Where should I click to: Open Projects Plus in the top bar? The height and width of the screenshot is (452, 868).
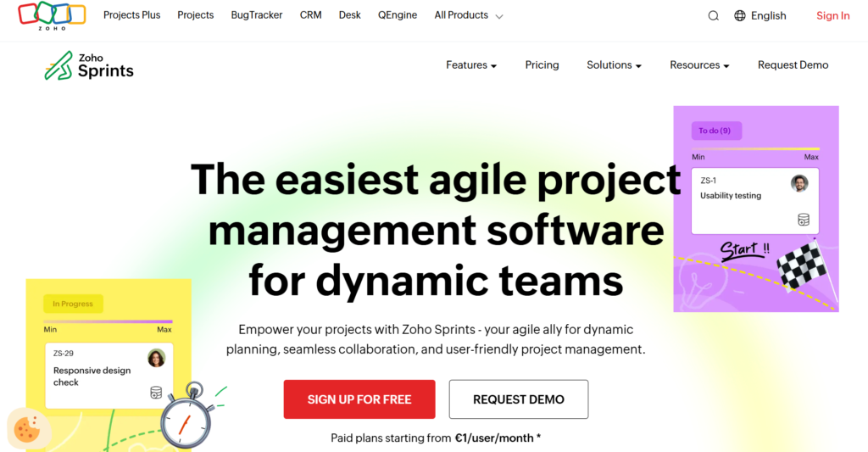(131, 15)
